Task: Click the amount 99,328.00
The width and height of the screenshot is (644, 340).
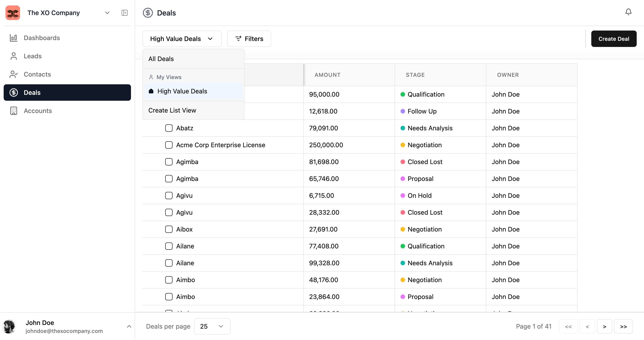Action: (x=324, y=263)
